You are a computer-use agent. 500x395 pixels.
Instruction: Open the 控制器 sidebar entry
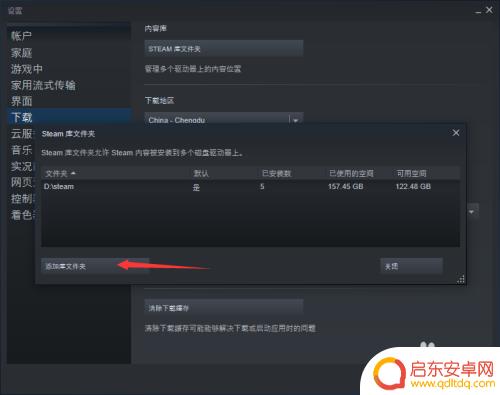coord(21,199)
